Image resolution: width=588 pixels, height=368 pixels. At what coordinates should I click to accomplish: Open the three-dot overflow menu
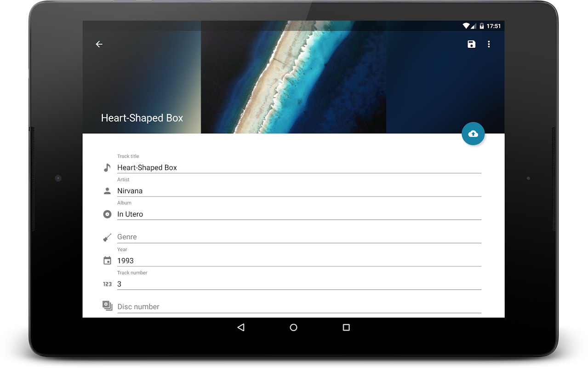(x=489, y=44)
